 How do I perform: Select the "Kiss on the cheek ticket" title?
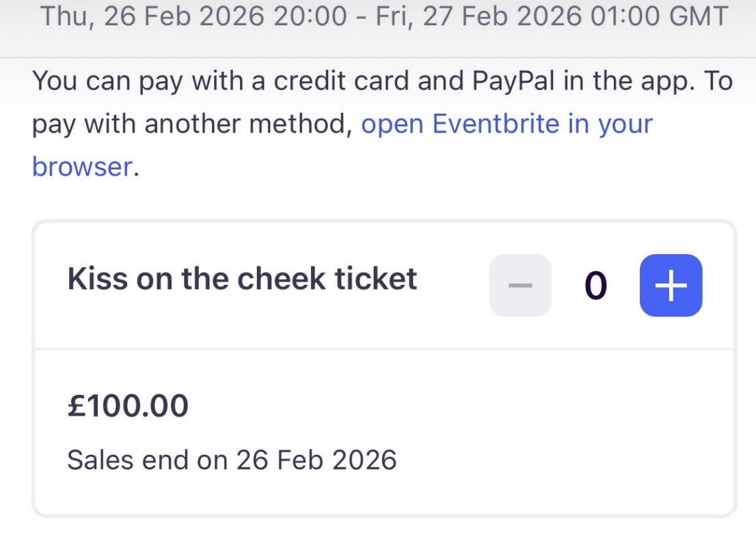(242, 279)
